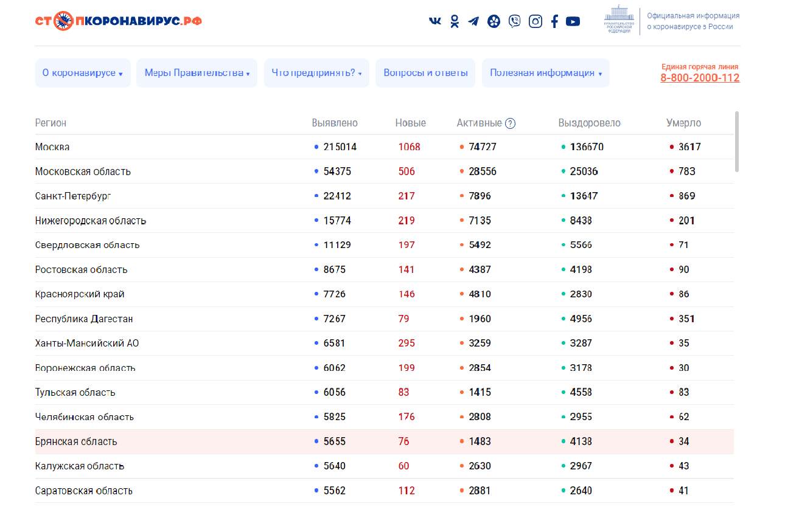Screen dimensions: 785x532
Task: Click the new cases value 112
Action: 406,491
